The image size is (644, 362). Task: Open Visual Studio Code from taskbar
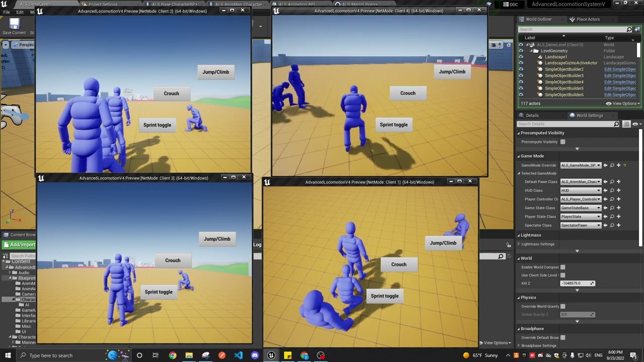tap(238, 355)
